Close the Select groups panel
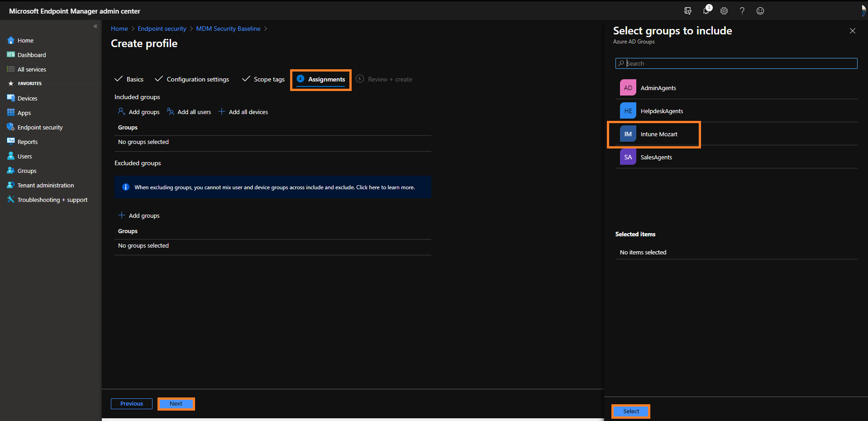 click(x=853, y=31)
